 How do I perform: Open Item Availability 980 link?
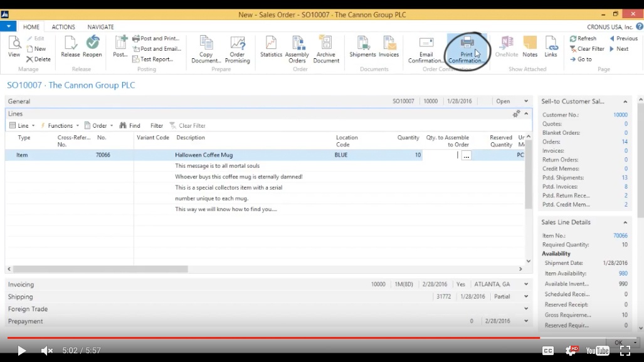pos(623,273)
